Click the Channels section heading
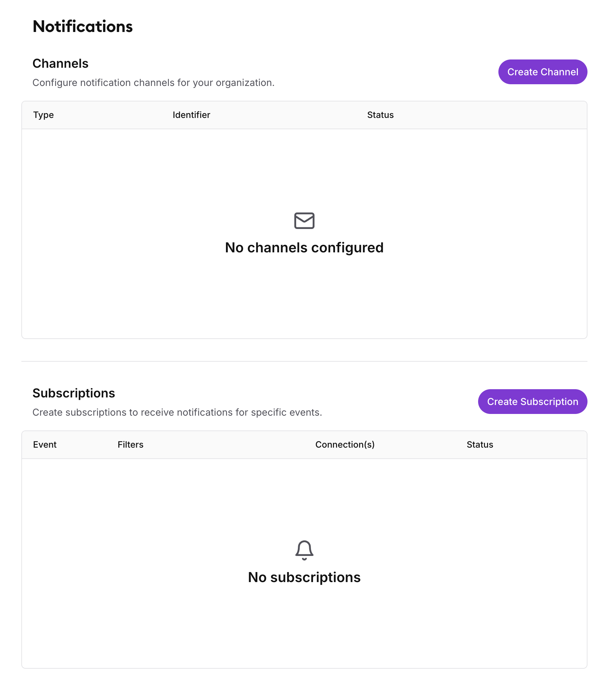This screenshot has height=700, width=615. pos(61,64)
